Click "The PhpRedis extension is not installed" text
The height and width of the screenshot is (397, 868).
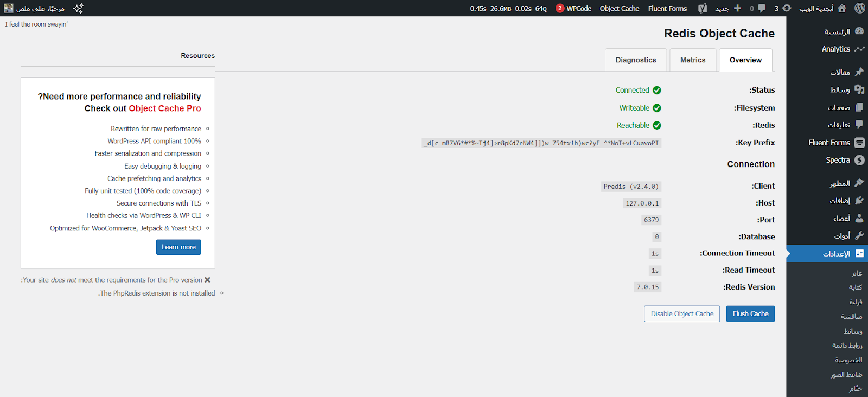(x=157, y=293)
